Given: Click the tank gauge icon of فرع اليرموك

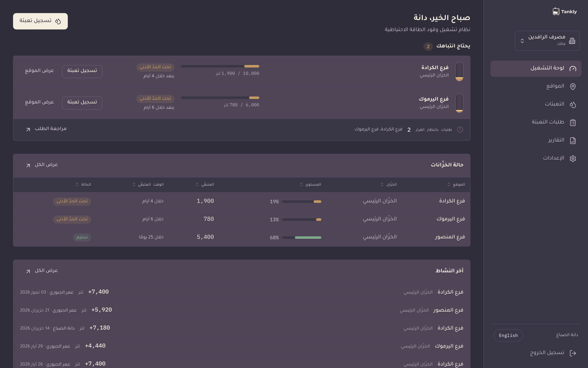Looking at the screenshot, I should pos(459,103).
